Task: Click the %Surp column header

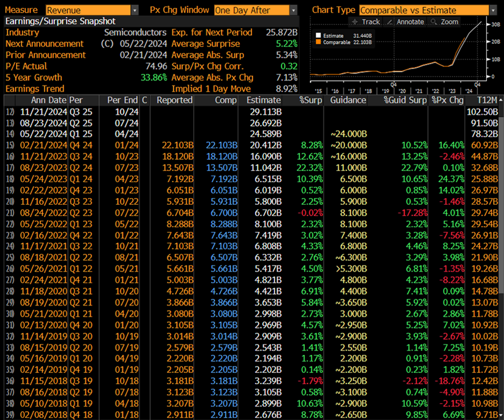Action: (x=310, y=100)
